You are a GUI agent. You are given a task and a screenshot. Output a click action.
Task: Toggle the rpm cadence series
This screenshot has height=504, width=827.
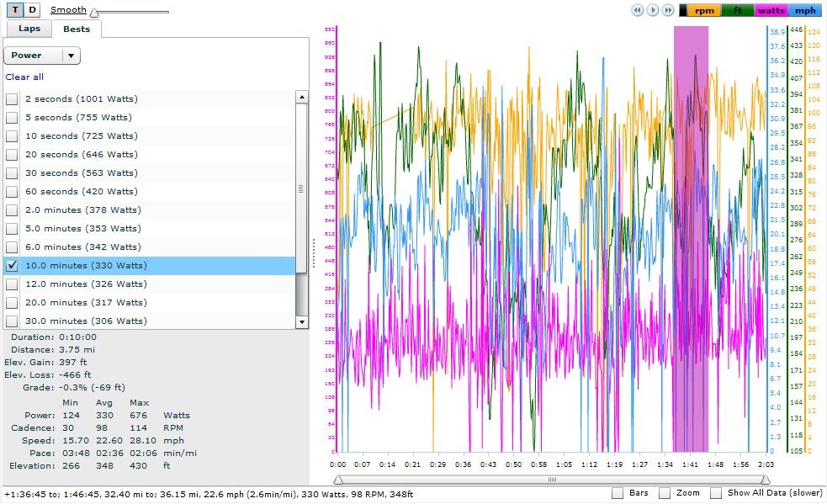[704, 11]
